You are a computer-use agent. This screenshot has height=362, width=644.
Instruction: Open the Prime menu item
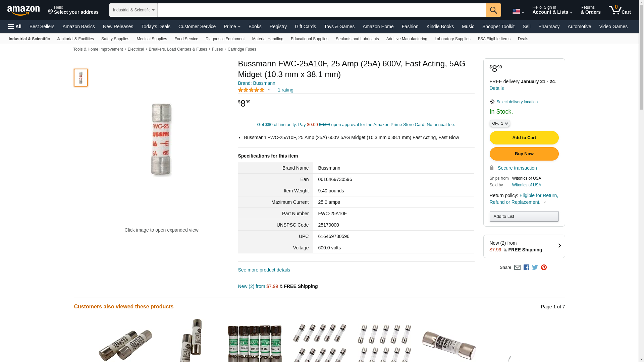[232, 26]
